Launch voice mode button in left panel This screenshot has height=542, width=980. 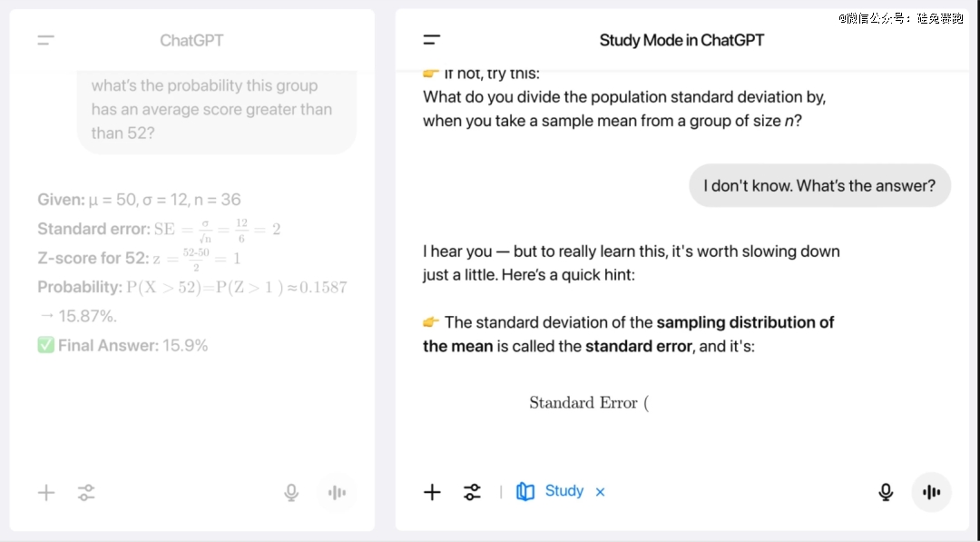pos(337,493)
